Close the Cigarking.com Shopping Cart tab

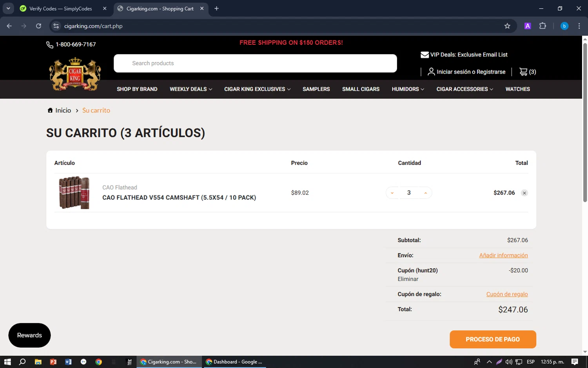pos(202,8)
